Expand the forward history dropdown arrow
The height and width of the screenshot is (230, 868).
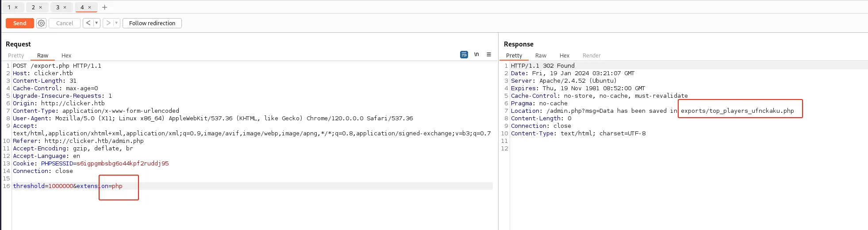[116, 23]
